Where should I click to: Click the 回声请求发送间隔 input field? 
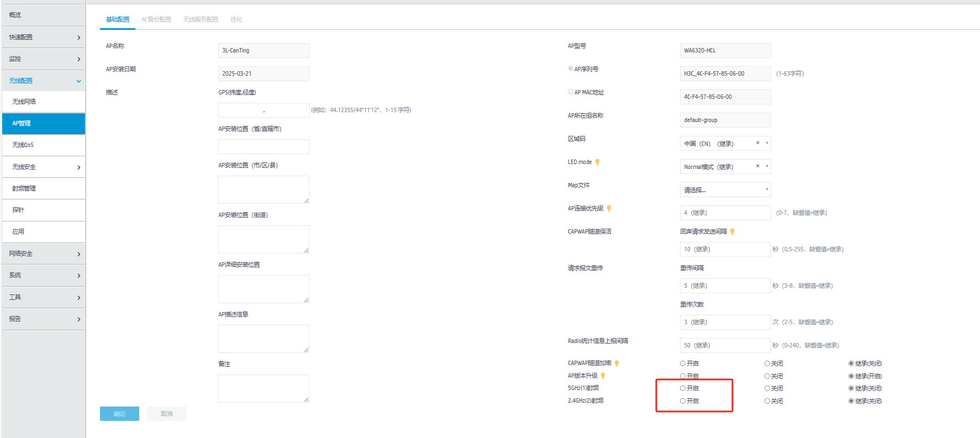tap(725, 249)
